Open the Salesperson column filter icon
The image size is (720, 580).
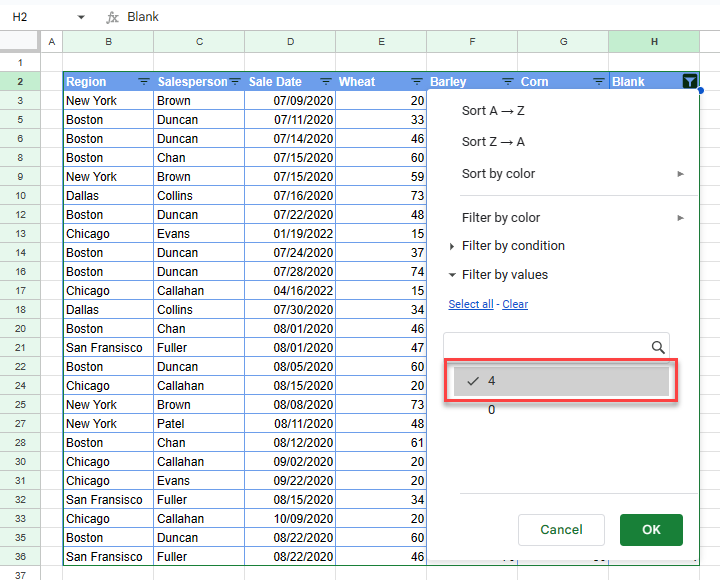pos(235,82)
